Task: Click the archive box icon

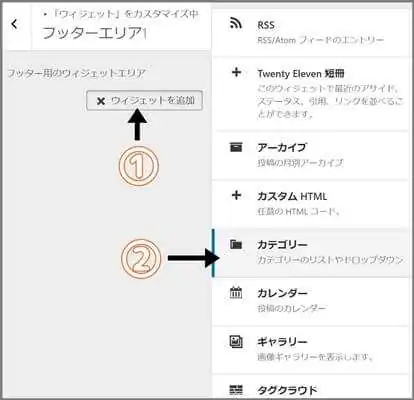Action: (x=236, y=147)
